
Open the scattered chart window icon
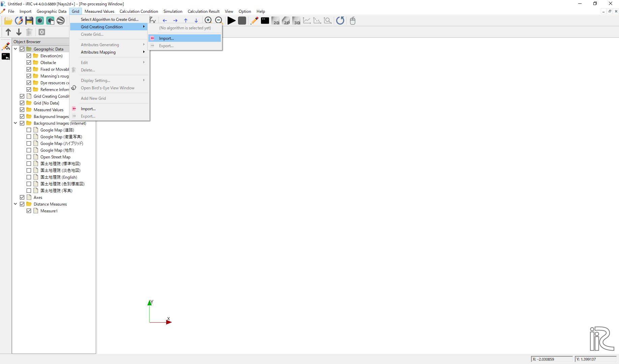(x=317, y=21)
